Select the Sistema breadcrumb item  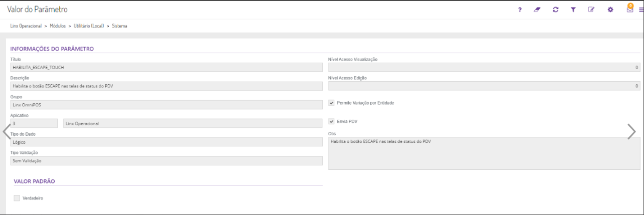point(120,26)
